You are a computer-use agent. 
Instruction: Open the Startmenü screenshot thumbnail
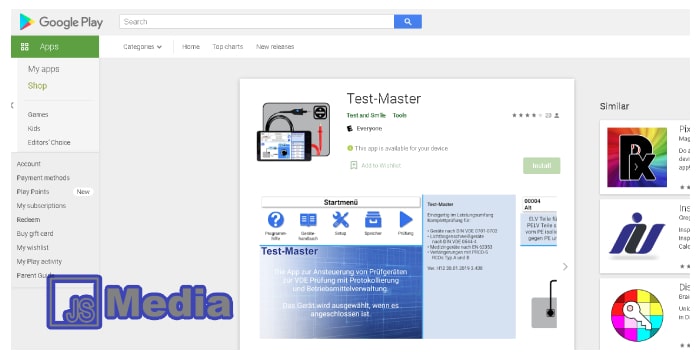tap(341, 267)
